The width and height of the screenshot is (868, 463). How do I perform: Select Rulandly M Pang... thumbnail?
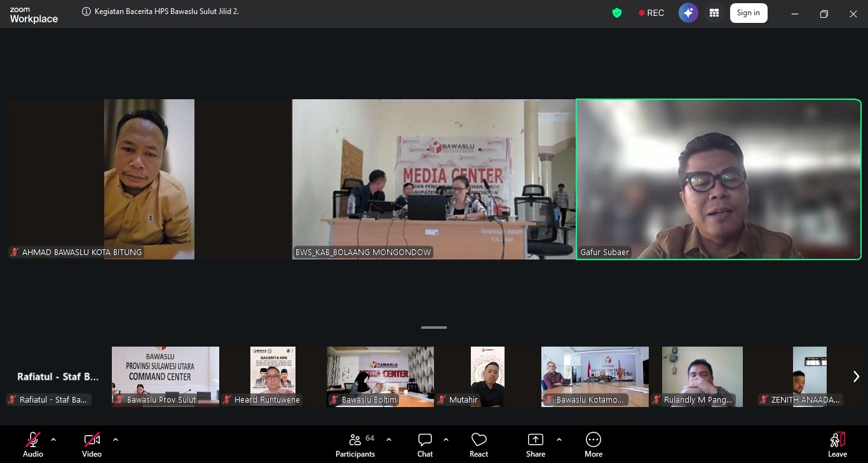click(x=702, y=377)
